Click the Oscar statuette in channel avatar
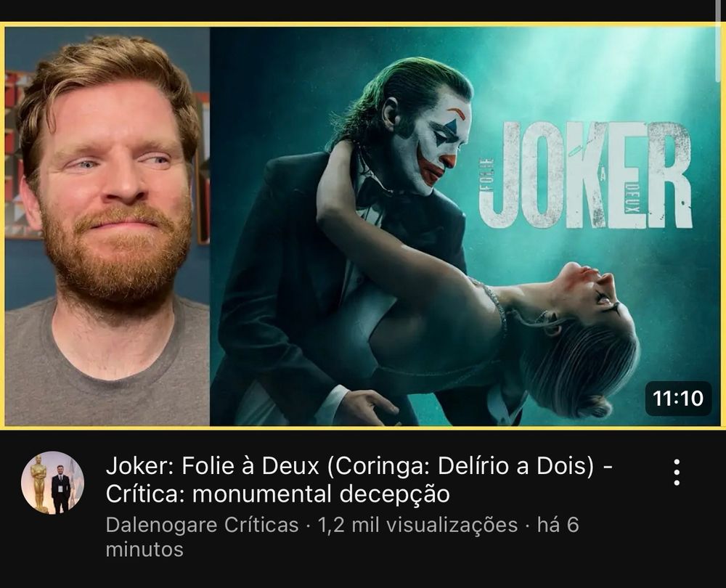 point(39,483)
